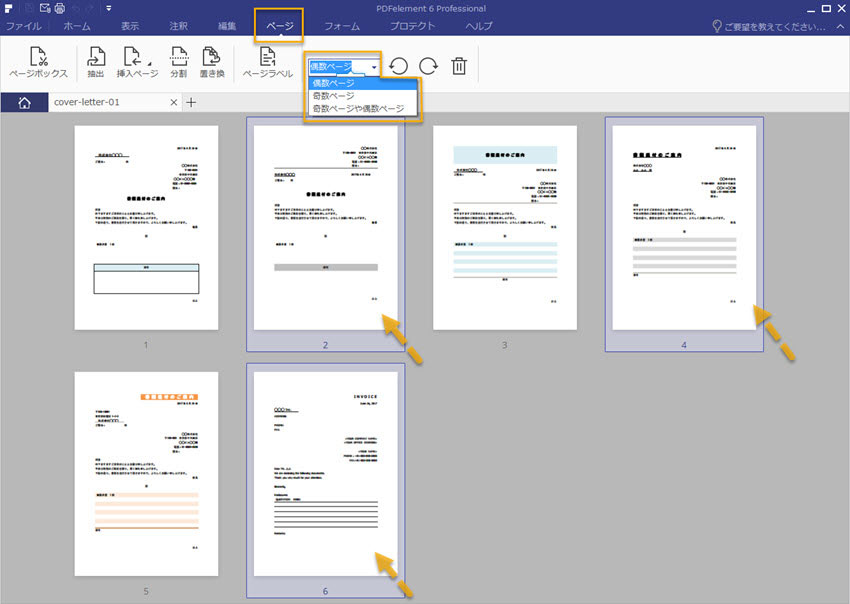Select page 5 thumbnail
The width and height of the screenshot is (850, 604).
146,474
